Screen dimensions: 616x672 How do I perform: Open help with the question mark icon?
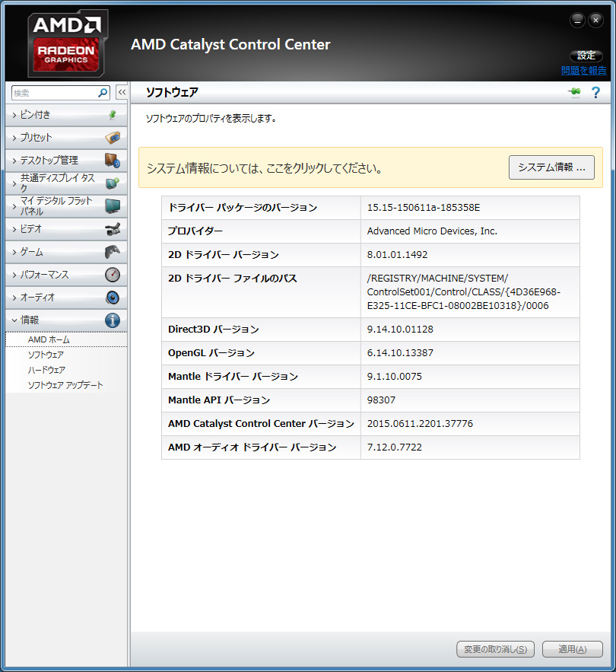tap(595, 92)
